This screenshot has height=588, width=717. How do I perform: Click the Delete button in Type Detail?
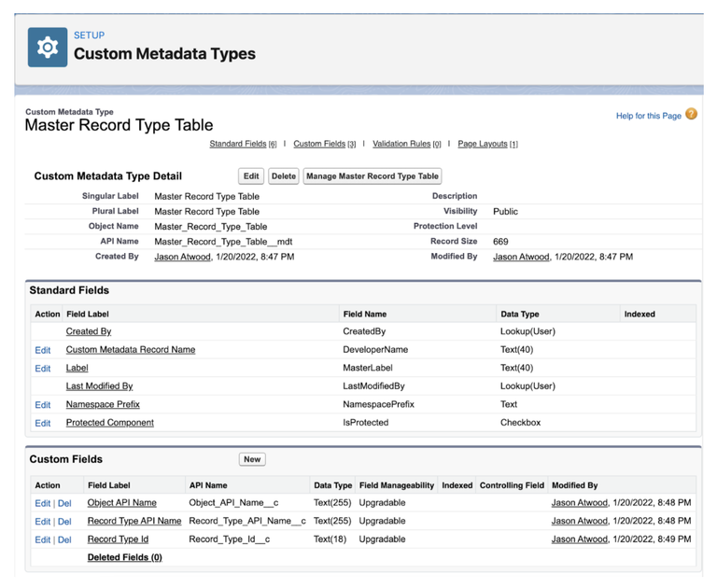[x=284, y=176]
